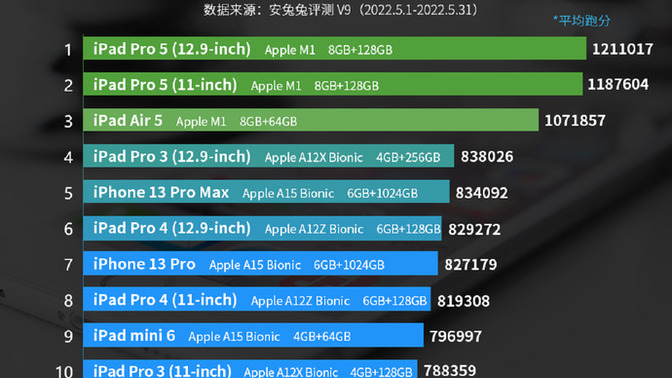Viewport: 672px width, 378px height.
Task: Click Apple A15 Bionic in iPhone 13 Pro Max row
Action: 288,194
